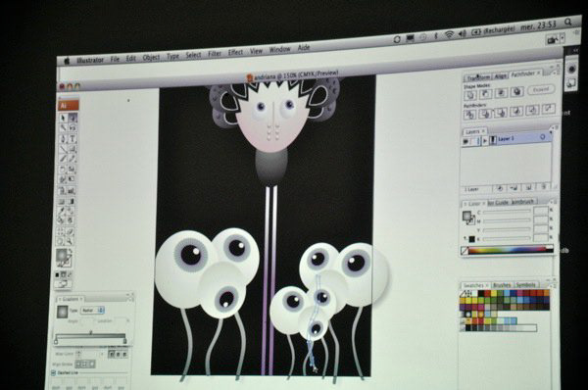The image size is (588, 390).
Task: Click the Expand button in Pathfinder
Action: pos(541,89)
